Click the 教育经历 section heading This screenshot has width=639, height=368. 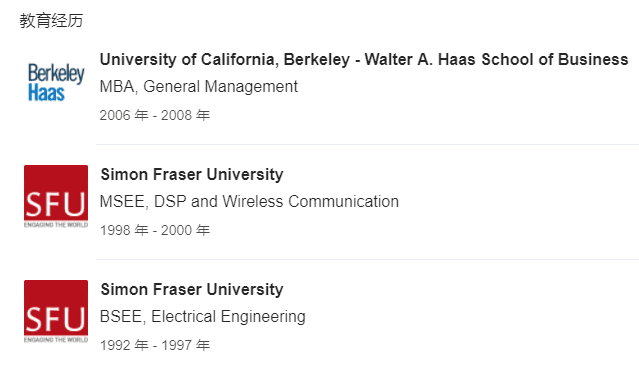[x=51, y=21]
